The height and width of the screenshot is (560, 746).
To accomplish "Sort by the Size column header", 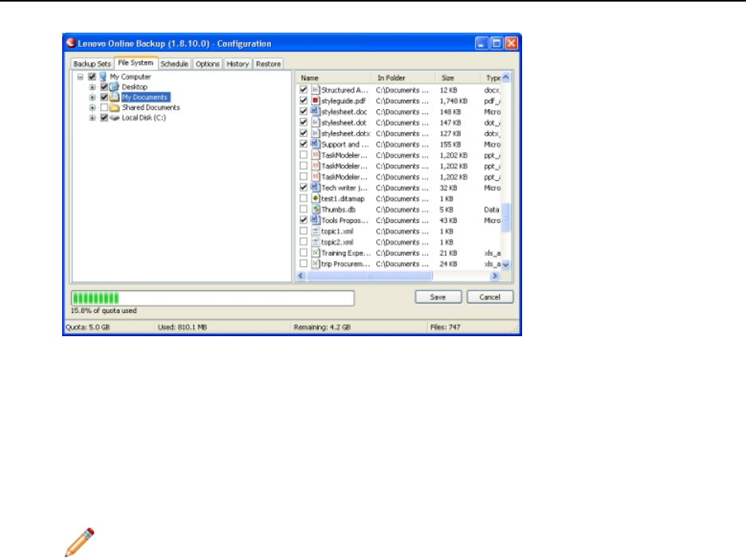I will (x=457, y=77).
